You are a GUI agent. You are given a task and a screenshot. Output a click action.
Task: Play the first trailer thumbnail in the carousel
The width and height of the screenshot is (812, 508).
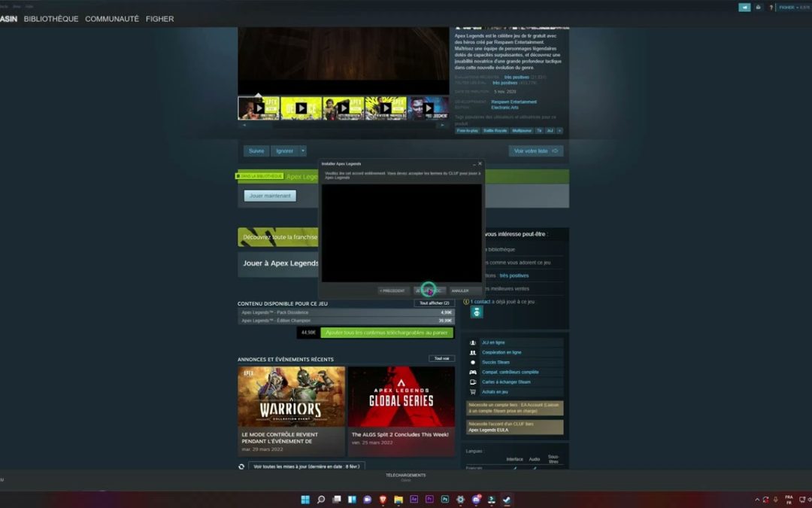[x=259, y=108]
